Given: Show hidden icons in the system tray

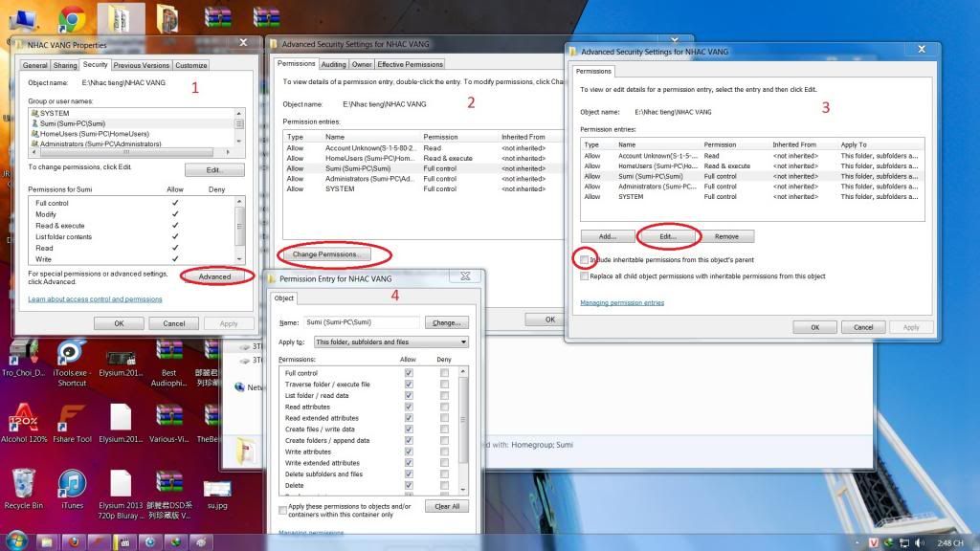Looking at the screenshot, I should pyautogui.click(x=857, y=543).
